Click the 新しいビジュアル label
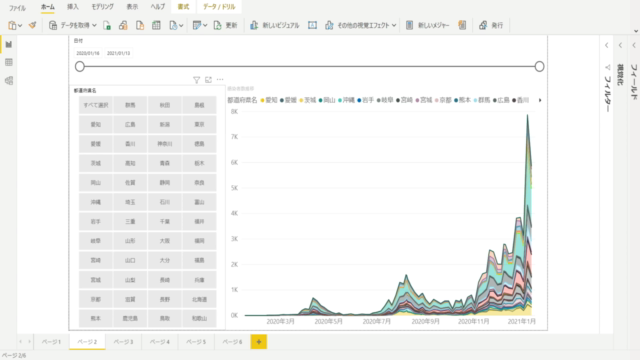The height and width of the screenshot is (360, 640). point(281,25)
